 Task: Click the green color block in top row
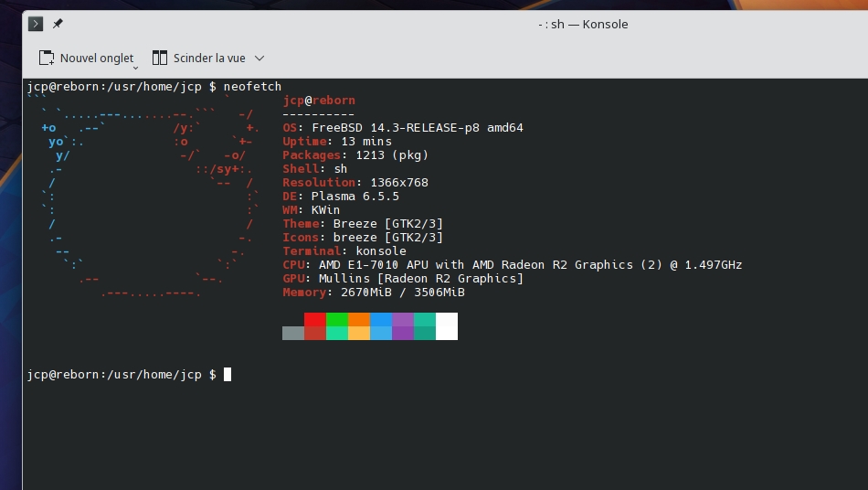tap(337, 319)
